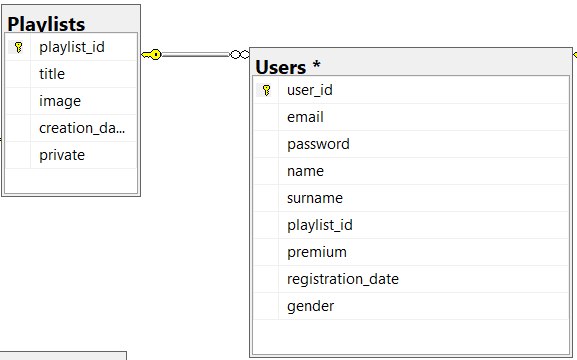Click the primary key icon beside user_id

[266, 90]
